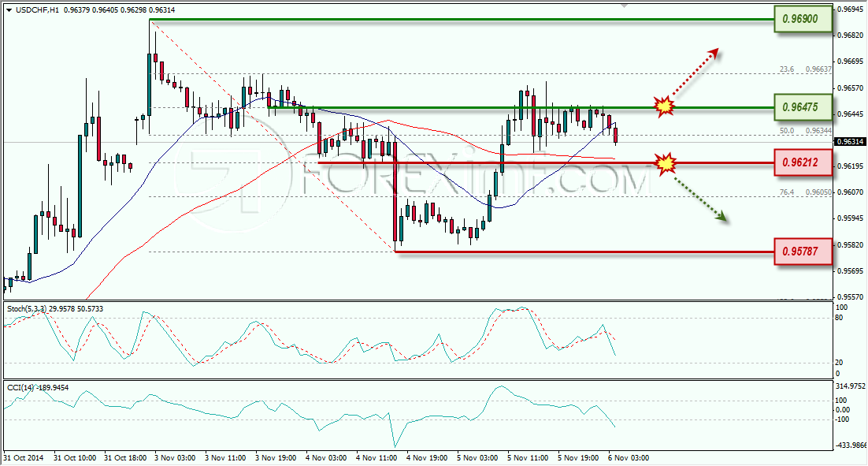
Task: Click time axis label 5 Nov 19:00
Action: point(578,457)
